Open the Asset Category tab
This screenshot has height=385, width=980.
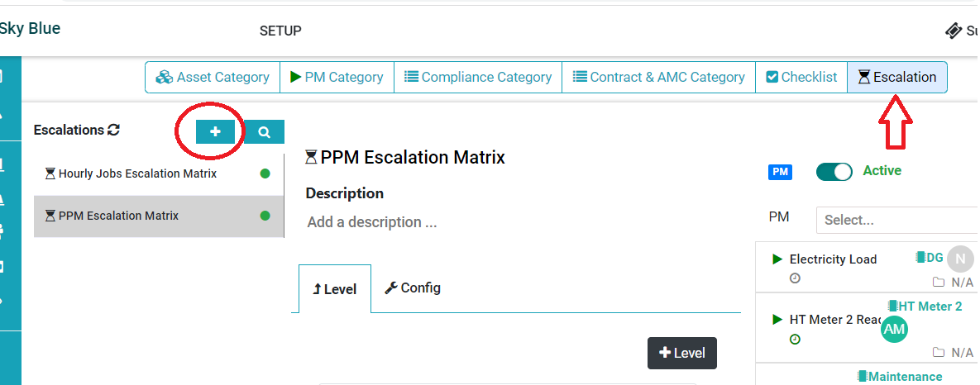click(x=213, y=77)
